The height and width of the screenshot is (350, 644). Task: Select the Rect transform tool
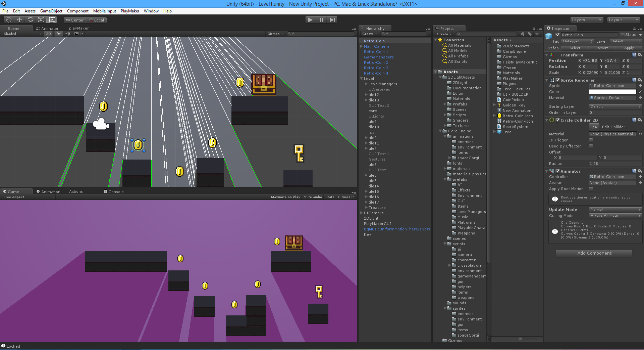[x=52, y=20]
